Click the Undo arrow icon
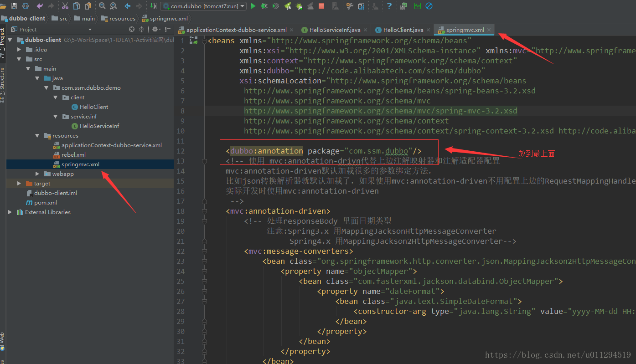 click(40, 6)
